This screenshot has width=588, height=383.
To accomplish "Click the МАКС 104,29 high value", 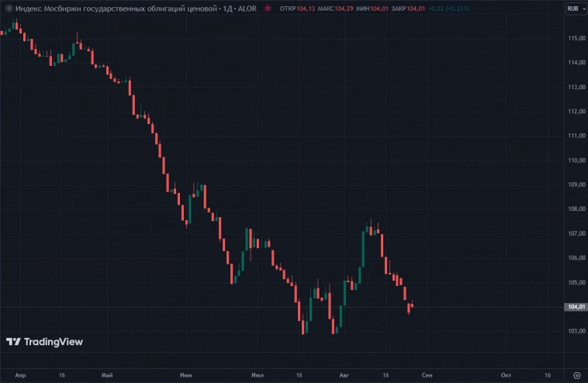I will (x=335, y=9).
